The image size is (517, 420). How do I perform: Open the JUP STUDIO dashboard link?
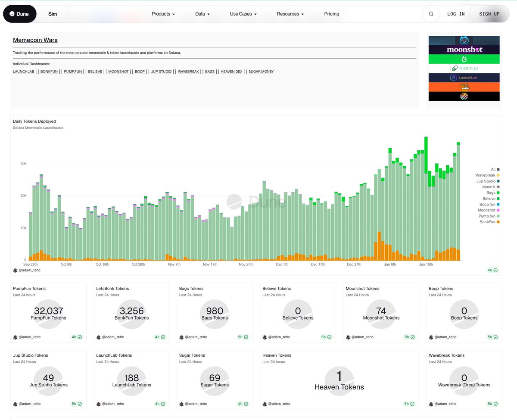point(162,72)
